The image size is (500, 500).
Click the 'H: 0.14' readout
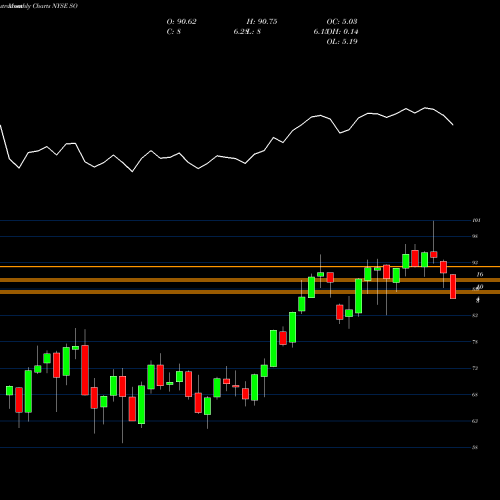click(346, 32)
